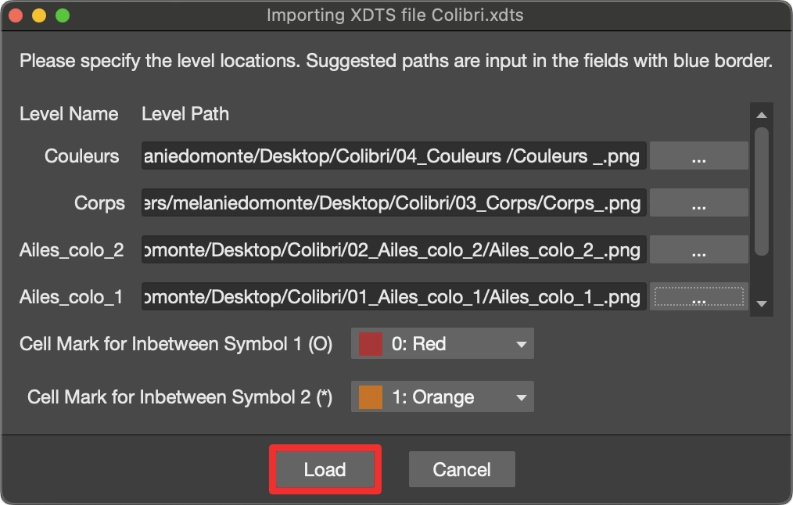The width and height of the screenshot is (793, 505).
Task: Click the scroll up arrow of the level list
Action: (762, 115)
